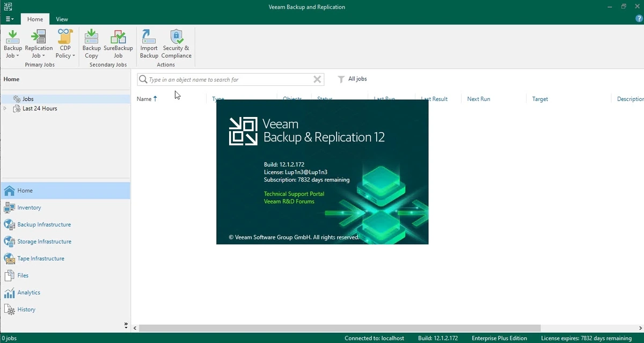Sort by the Next Run column
The height and width of the screenshot is (343, 644).
[x=478, y=99]
